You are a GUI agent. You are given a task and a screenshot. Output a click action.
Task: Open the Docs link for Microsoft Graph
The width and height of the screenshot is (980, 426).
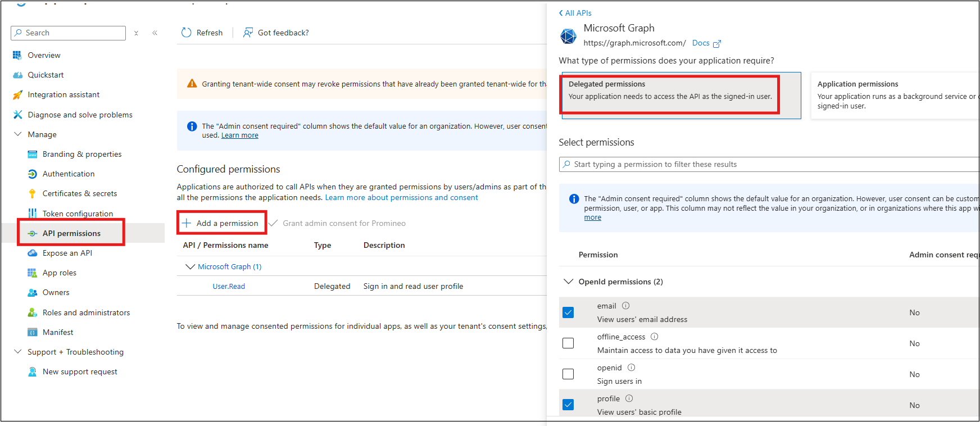pos(701,43)
